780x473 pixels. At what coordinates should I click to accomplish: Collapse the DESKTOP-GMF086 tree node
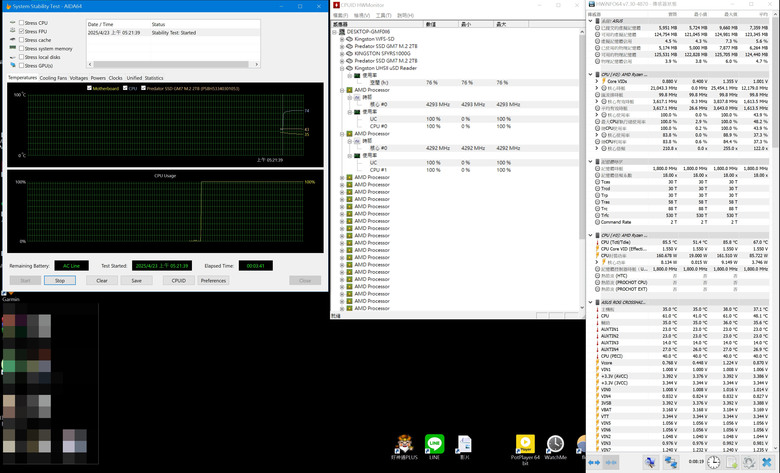[x=335, y=31]
